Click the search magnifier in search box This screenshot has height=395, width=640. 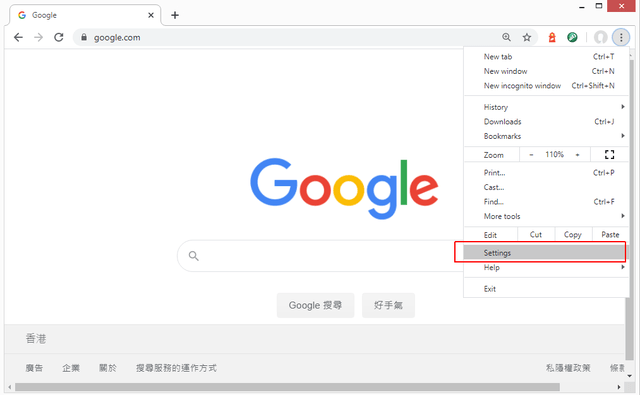pos(193,256)
